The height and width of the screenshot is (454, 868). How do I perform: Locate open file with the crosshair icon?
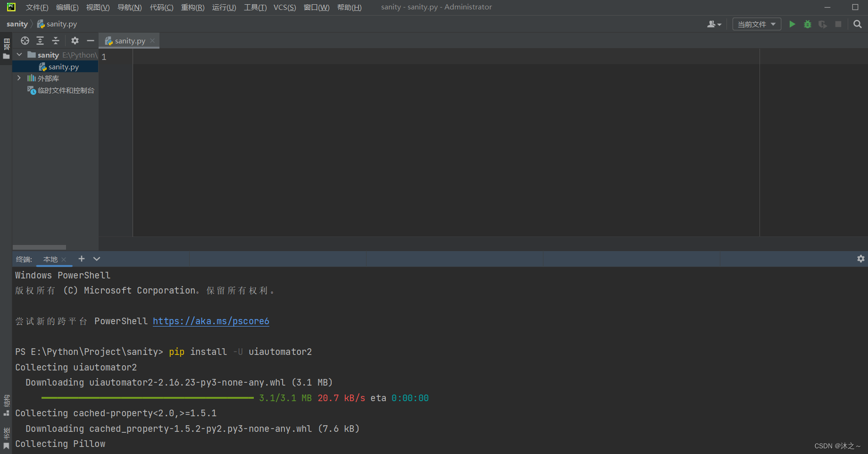click(x=25, y=41)
